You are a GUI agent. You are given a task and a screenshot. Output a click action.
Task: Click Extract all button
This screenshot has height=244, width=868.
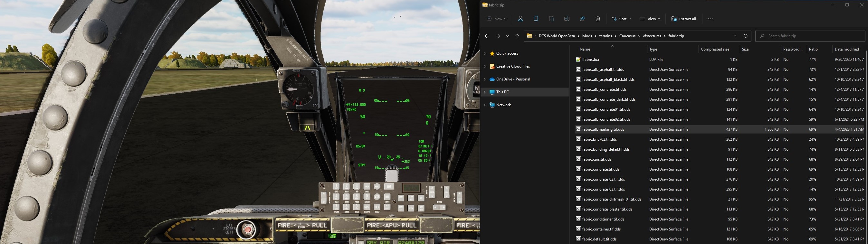(684, 19)
